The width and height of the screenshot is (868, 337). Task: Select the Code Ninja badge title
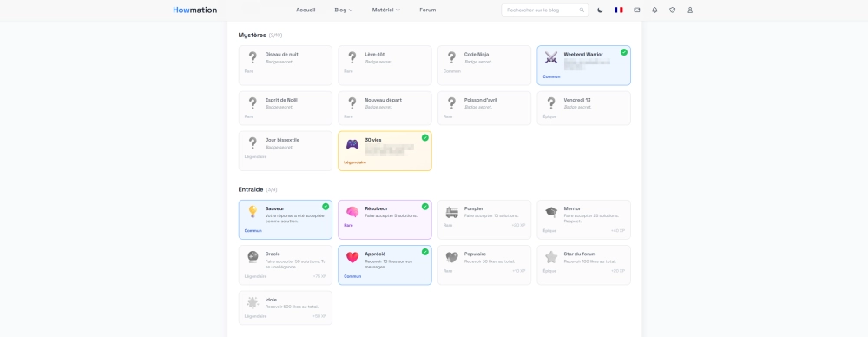477,55
